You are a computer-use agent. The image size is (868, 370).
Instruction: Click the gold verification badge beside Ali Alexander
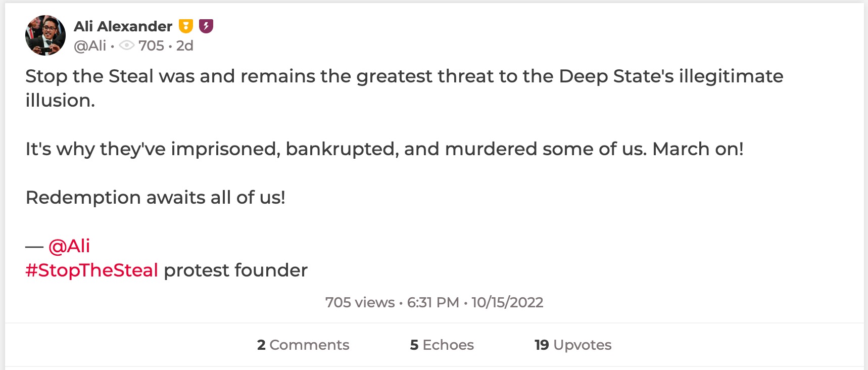[186, 26]
